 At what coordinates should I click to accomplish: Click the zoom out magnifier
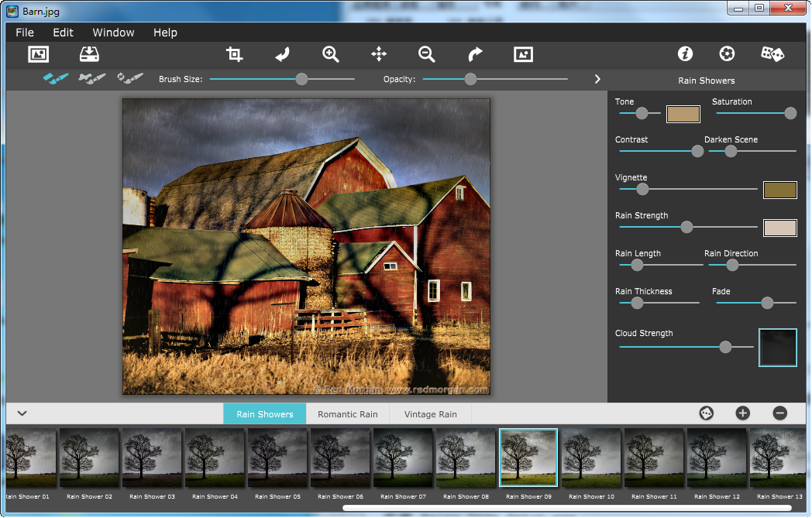coord(426,53)
